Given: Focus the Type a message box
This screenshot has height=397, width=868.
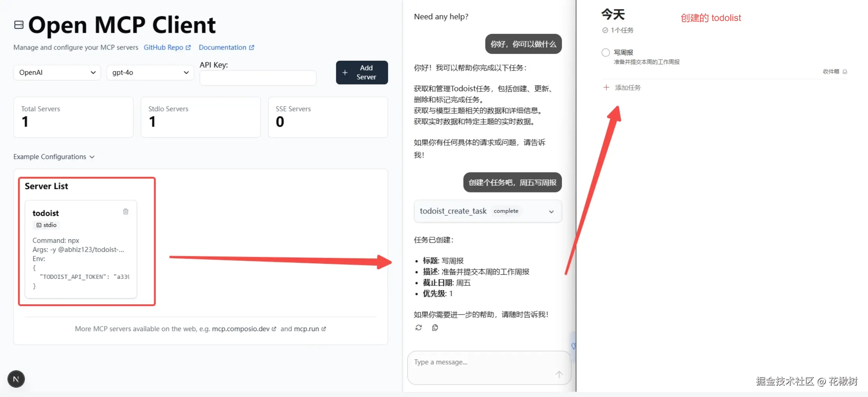Looking at the screenshot, I should click(489, 368).
